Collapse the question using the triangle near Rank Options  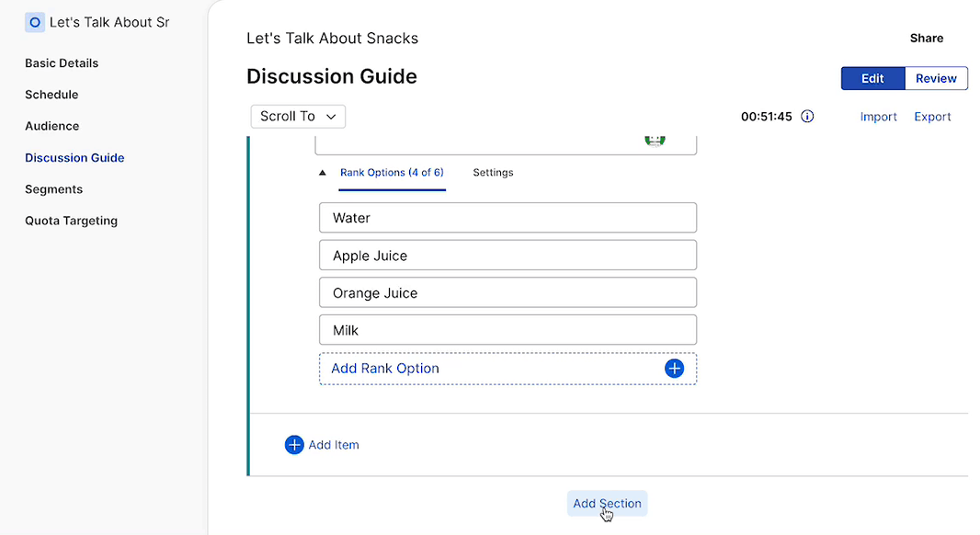click(321, 172)
